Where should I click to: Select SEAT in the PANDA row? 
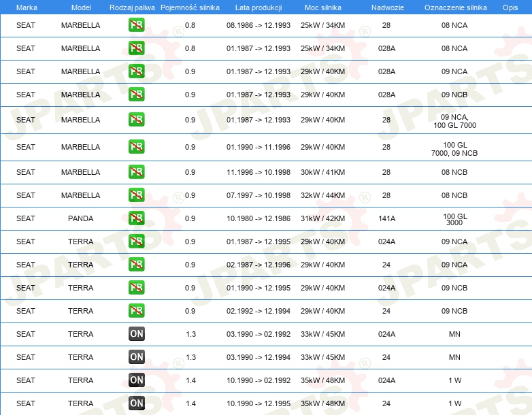[x=26, y=218]
